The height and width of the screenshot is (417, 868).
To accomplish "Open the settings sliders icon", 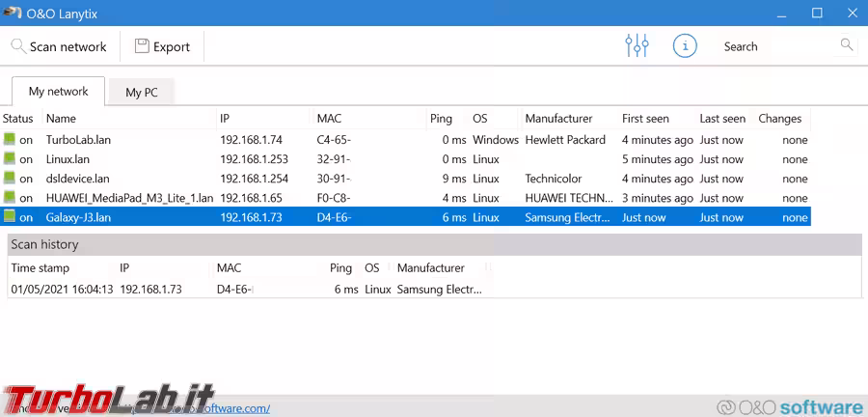I will pos(637,45).
